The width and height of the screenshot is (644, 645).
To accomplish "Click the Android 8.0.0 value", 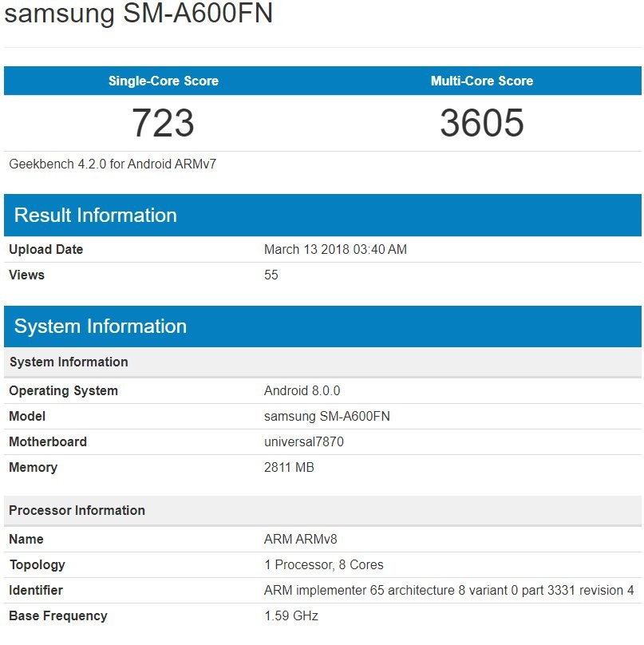I will (302, 390).
